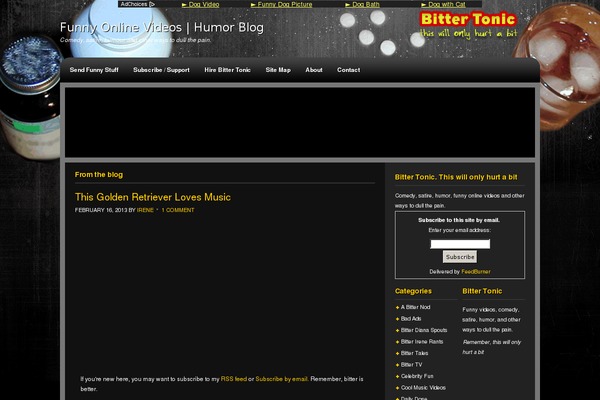The height and width of the screenshot is (400, 600).
Task: Open the Bitter Irene Rants category
Action: pyautogui.click(x=422, y=341)
